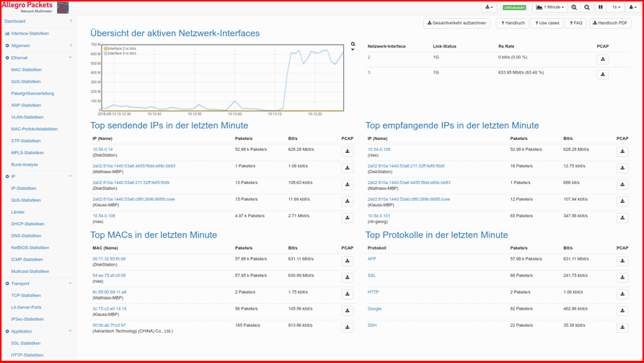
Task: Download PCAP for sender 10.54.0.14
Action: pos(347,152)
